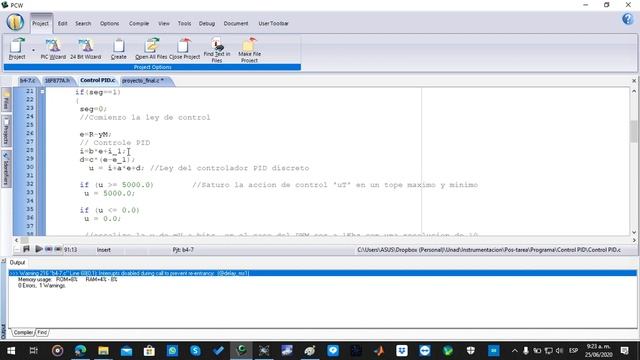The width and height of the screenshot is (640, 360).
Task: Click the horizontal scroll left arrow
Action: click(x=17, y=240)
